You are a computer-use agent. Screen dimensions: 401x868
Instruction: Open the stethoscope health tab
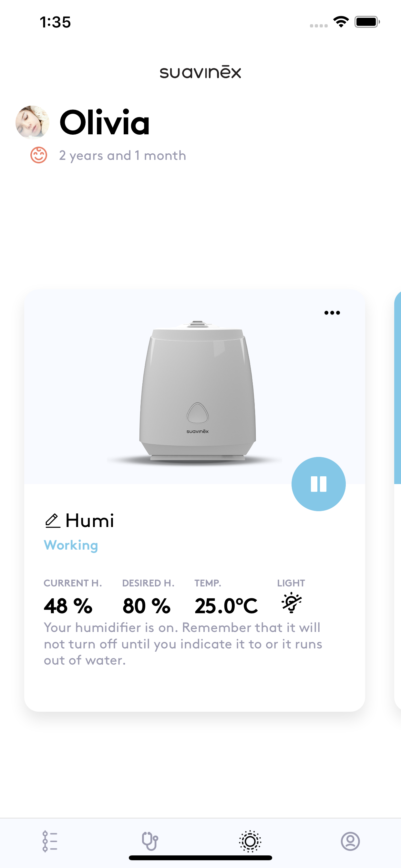[x=150, y=842]
